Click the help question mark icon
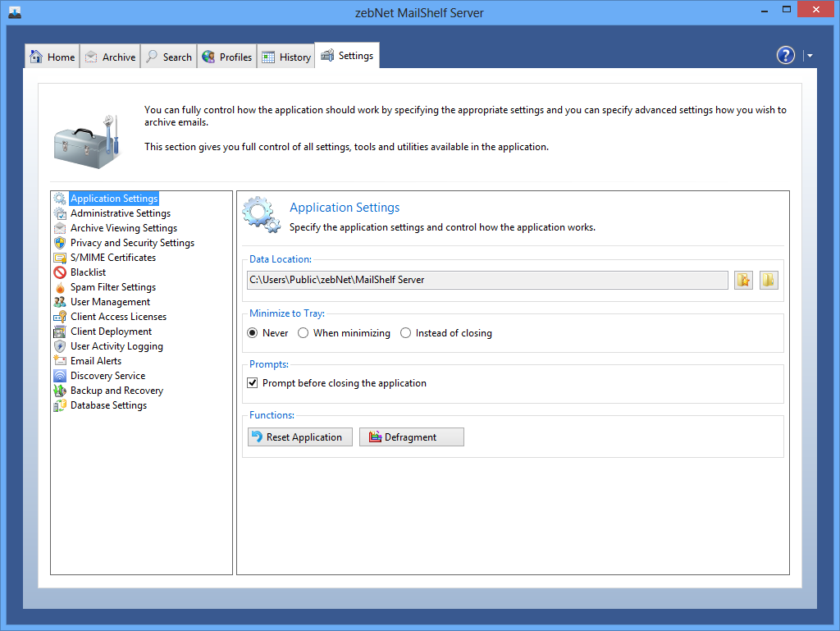The height and width of the screenshot is (631, 840). tap(786, 55)
